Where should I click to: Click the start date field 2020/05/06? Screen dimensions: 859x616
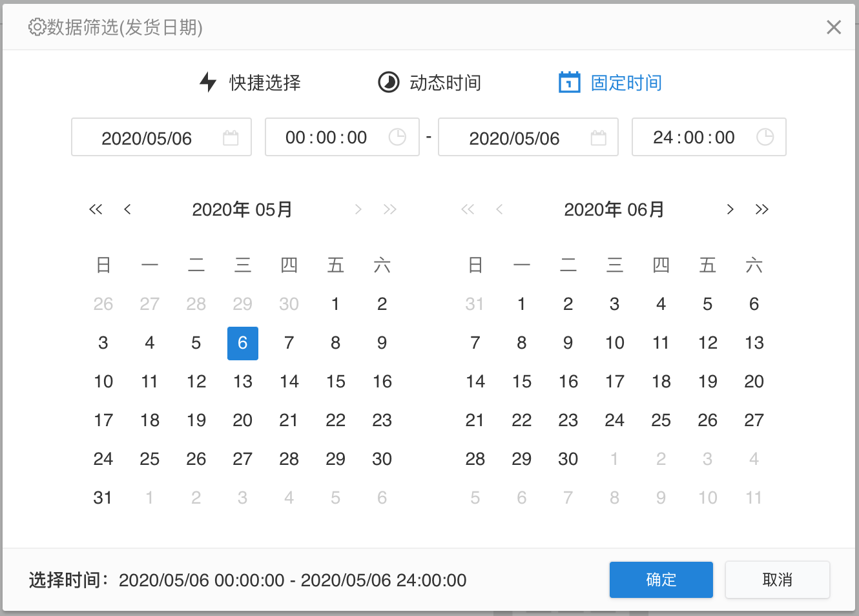[x=161, y=137]
